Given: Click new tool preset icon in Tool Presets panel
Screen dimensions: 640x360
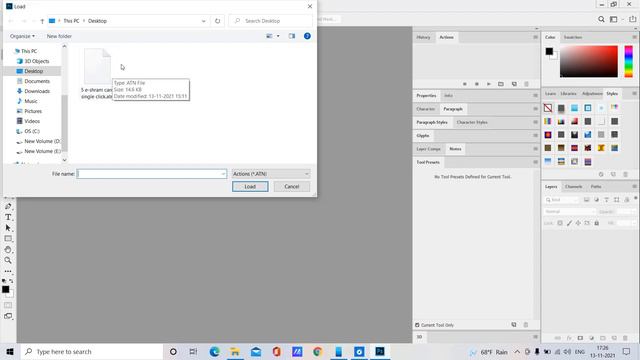Looking at the screenshot, I should point(514,325).
